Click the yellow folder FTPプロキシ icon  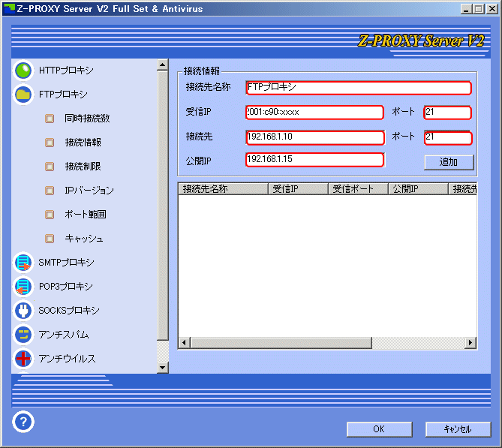point(23,95)
